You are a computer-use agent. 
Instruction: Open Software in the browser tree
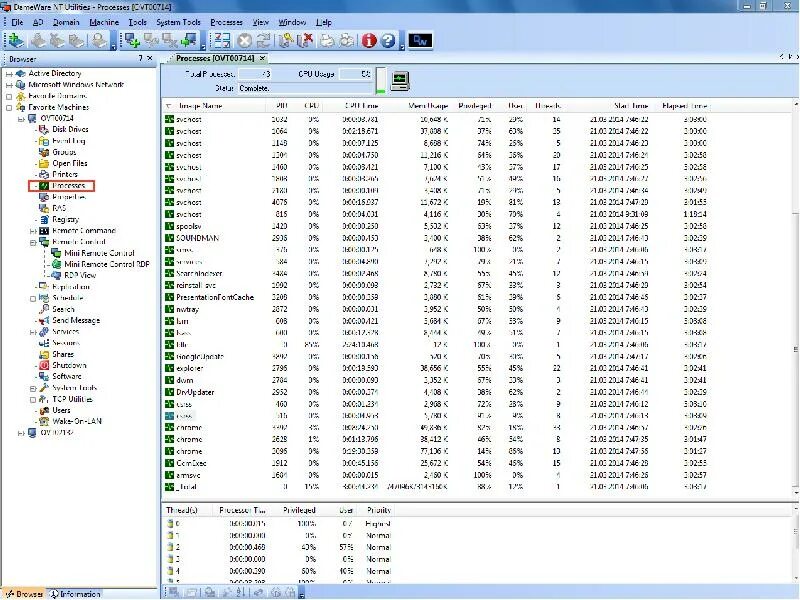point(67,377)
